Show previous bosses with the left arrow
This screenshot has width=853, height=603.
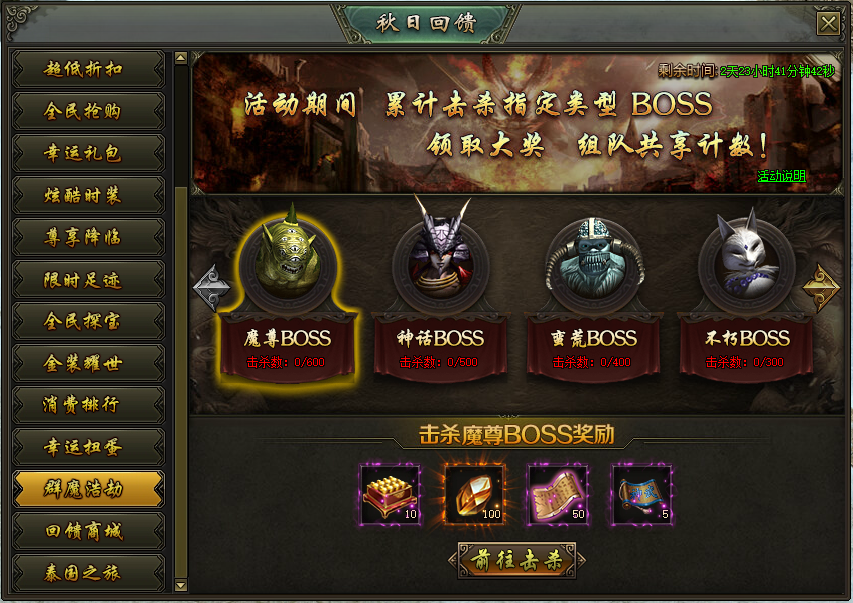point(212,287)
